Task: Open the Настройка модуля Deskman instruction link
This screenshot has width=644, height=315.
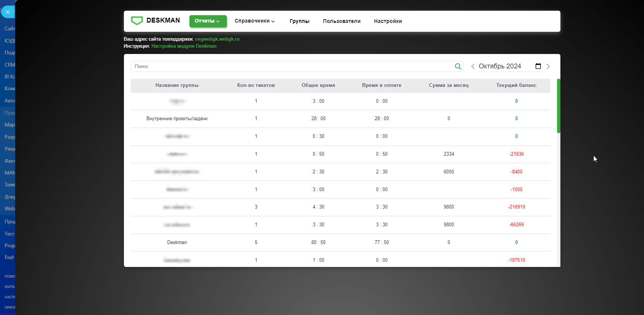Action: tap(184, 46)
